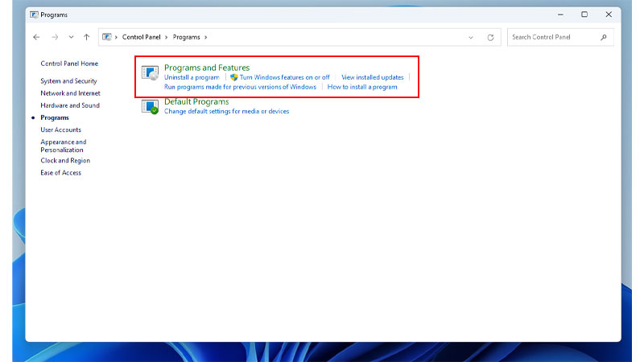The height and width of the screenshot is (362, 644).
Task: Open Control Panel Home
Action: click(69, 64)
